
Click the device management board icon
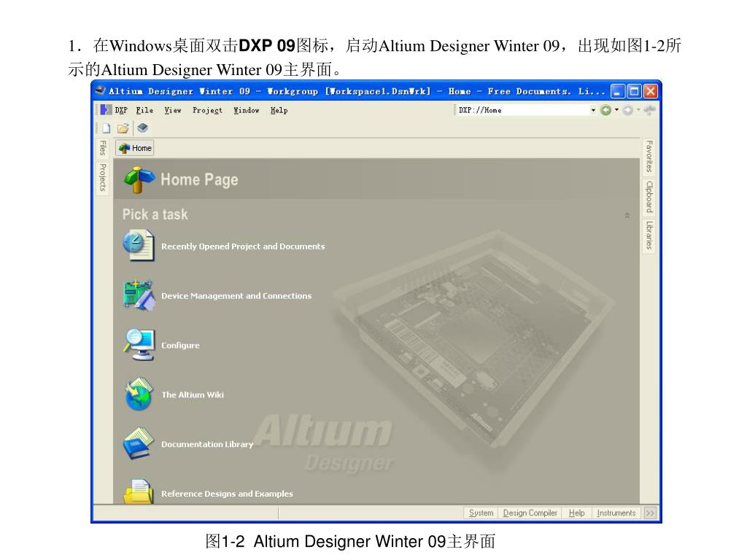(139, 295)
